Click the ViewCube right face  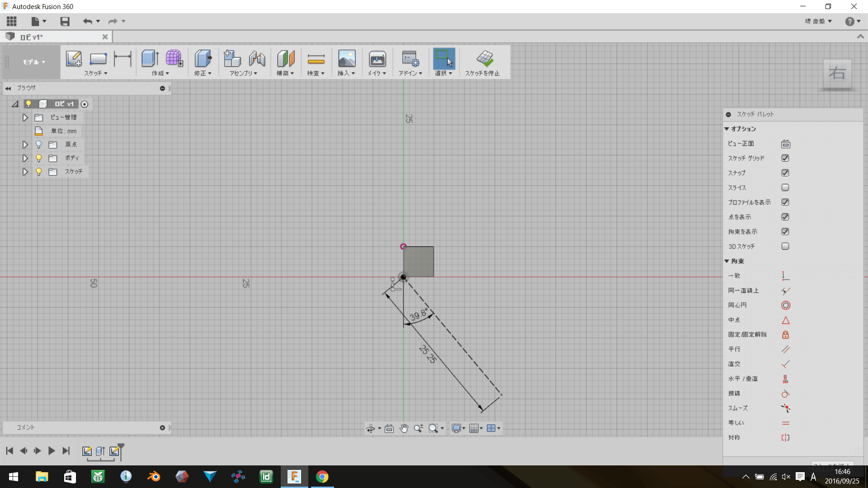837,73
